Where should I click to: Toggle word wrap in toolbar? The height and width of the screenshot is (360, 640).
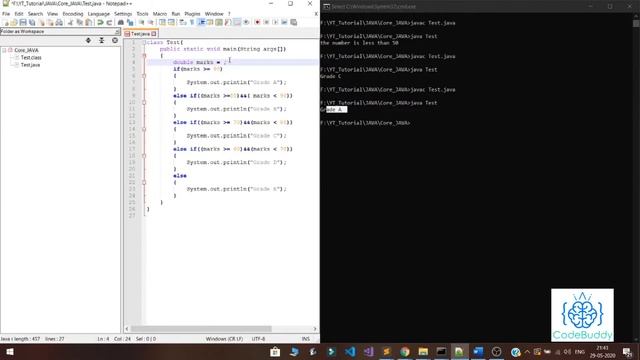182,22
